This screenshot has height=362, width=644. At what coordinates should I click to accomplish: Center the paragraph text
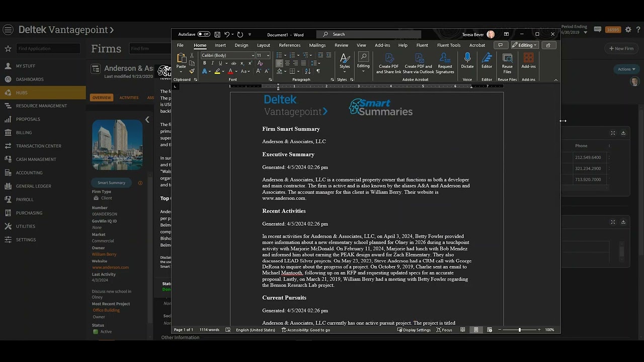click(x=287, y=63)
